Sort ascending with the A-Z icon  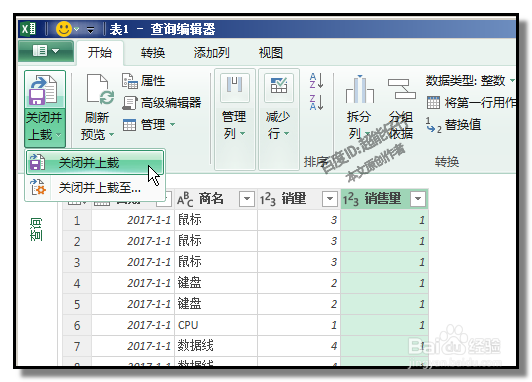click(x=316, y=81)
